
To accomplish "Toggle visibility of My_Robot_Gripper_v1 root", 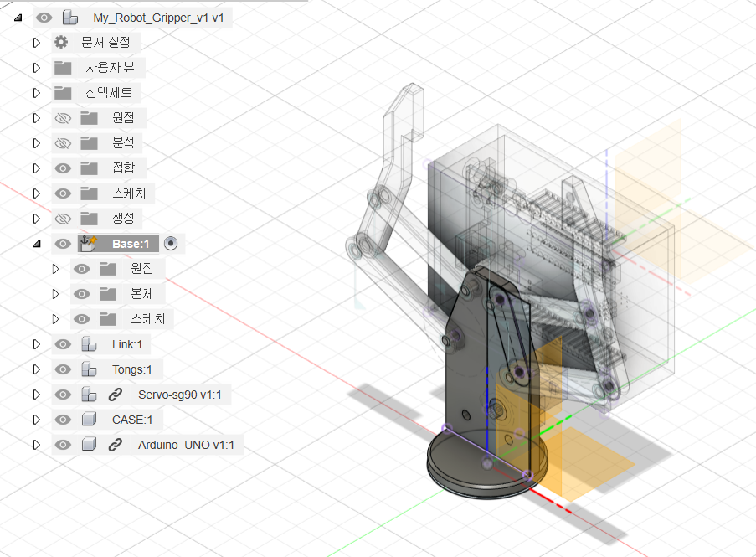I will 44,18.
